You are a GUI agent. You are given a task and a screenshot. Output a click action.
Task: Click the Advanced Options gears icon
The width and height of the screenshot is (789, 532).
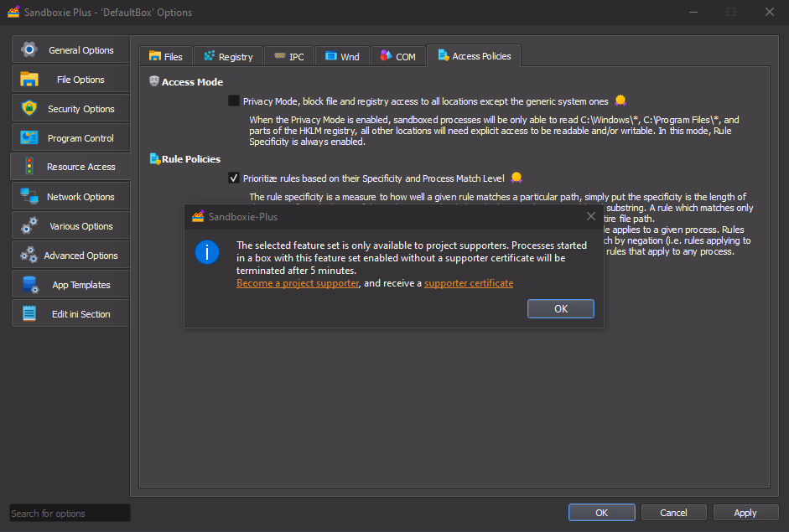coord(29,255)
